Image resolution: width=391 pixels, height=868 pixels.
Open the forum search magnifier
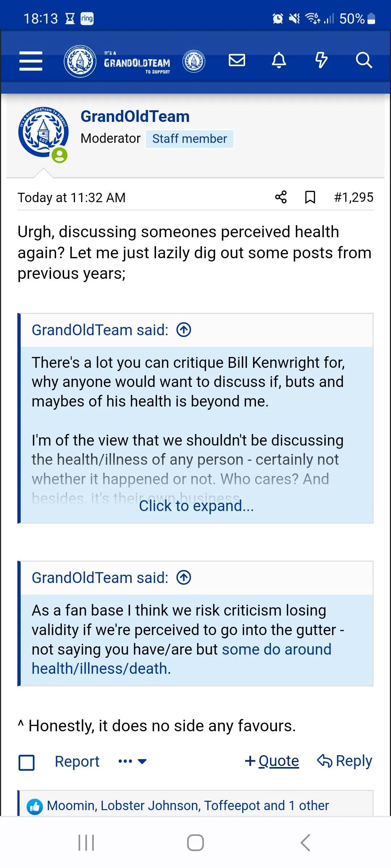363,60
